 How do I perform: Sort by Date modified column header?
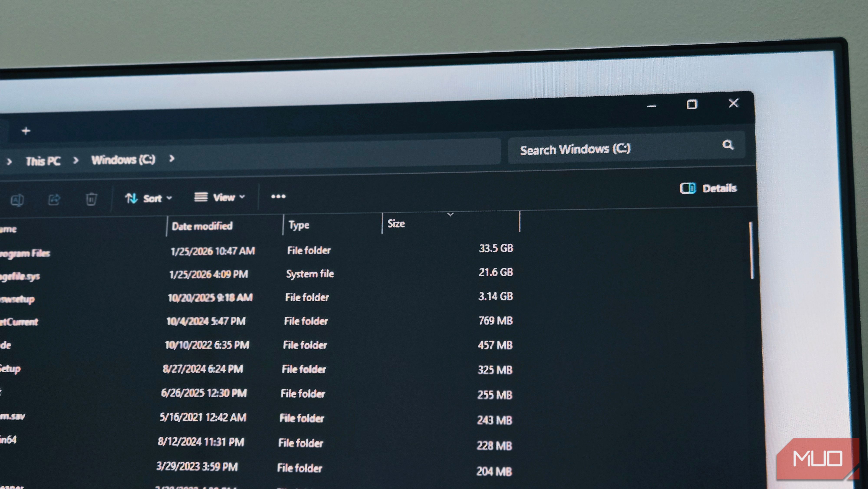[225, 226]
